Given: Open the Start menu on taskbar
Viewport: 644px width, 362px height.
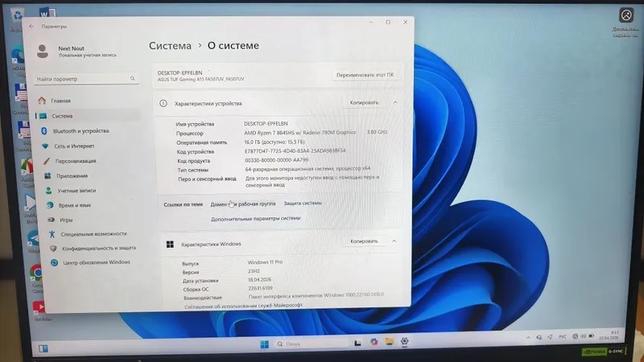Looking at the screenshot, I should 265,344.
